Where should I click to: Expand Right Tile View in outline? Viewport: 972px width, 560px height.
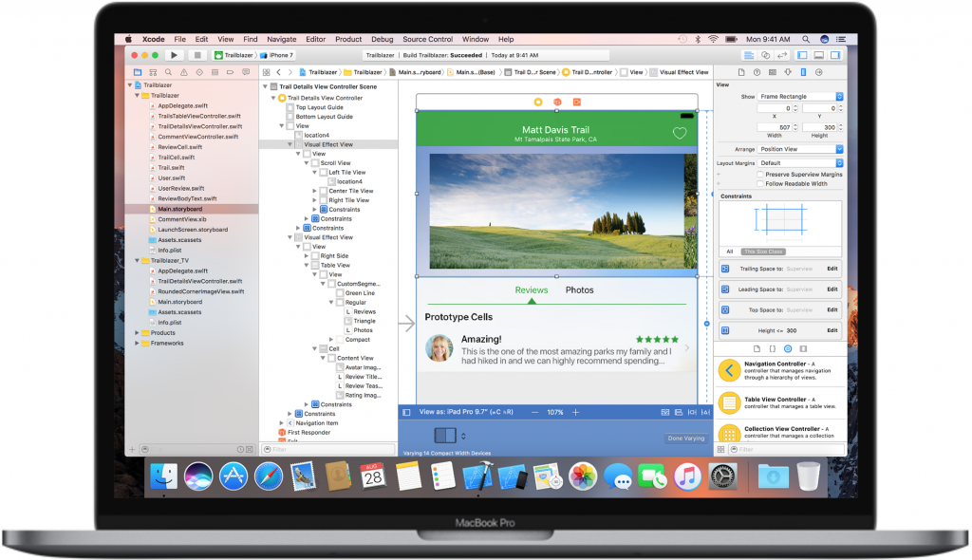click(x=314, y=200)
